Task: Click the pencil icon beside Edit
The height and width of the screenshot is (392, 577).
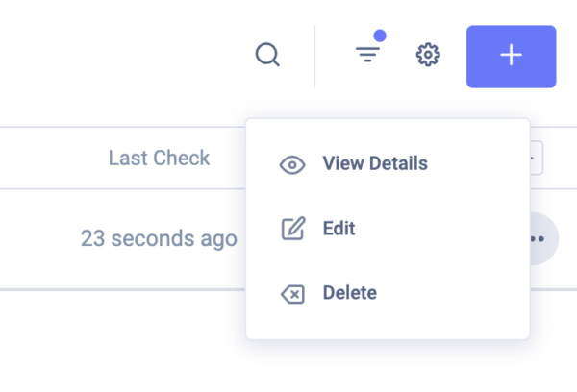Action: 291,229
